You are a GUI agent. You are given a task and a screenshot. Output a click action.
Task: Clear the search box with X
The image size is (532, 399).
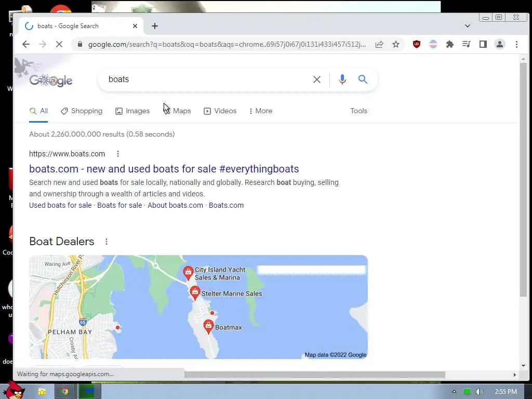(317, 79)
